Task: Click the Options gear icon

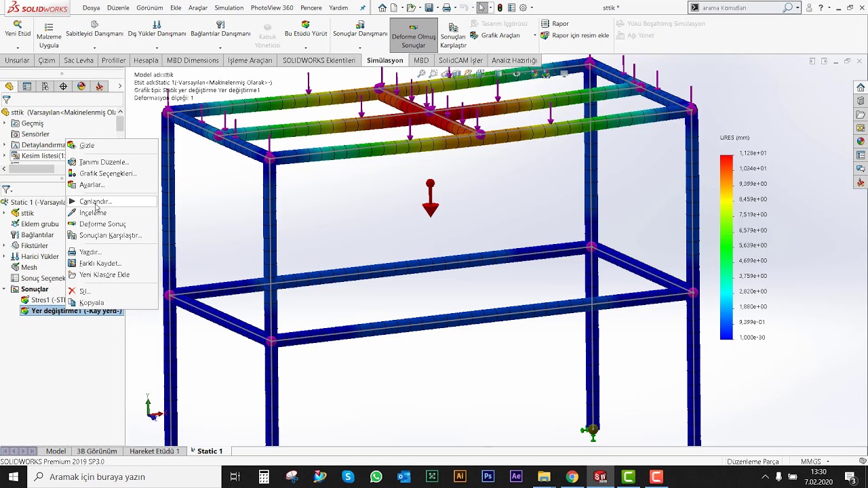Action: point(524,8)
